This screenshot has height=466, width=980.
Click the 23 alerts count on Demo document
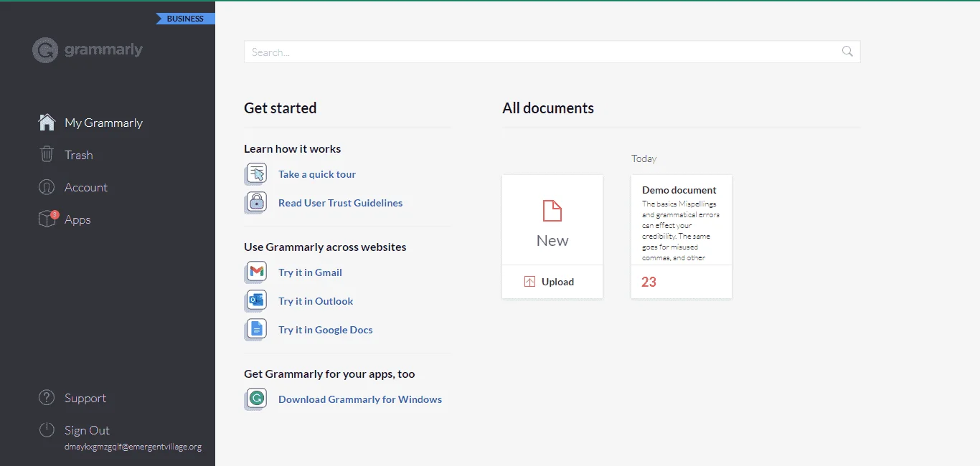[x=649, y=282]
